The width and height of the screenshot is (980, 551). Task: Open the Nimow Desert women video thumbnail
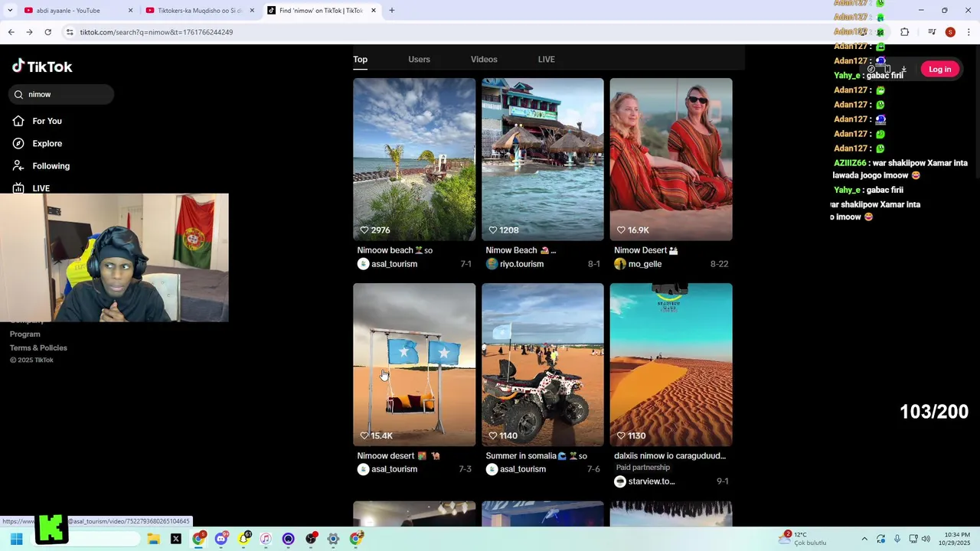pos(671,159)
